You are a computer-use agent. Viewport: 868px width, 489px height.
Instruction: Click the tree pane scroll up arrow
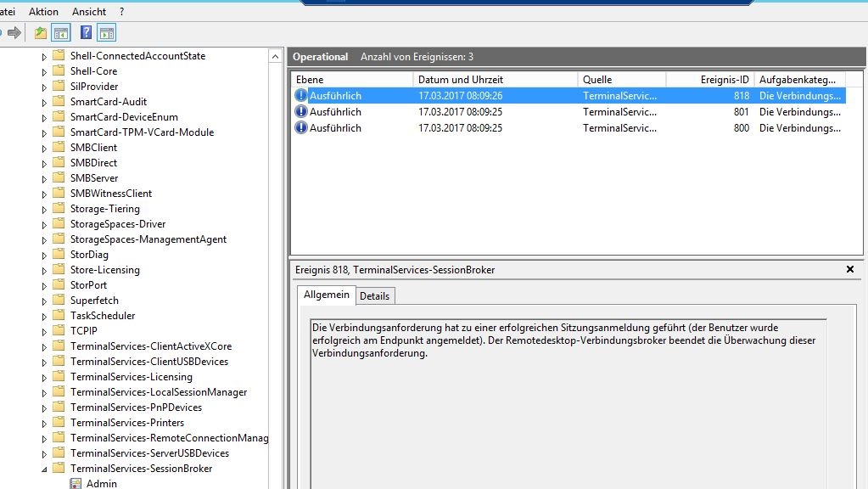pyautogui.click(x=275, y=56)
